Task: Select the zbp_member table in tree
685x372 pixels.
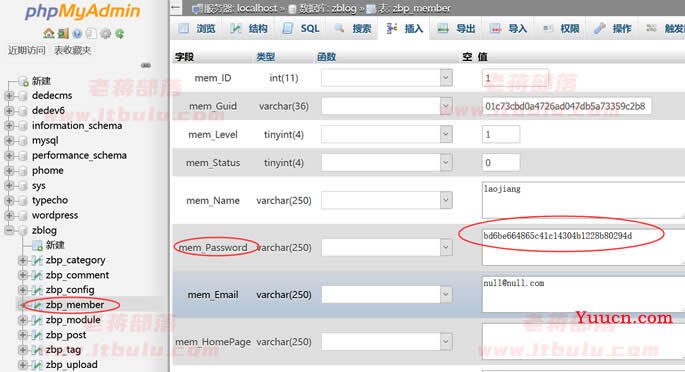Action: (75, 305)
